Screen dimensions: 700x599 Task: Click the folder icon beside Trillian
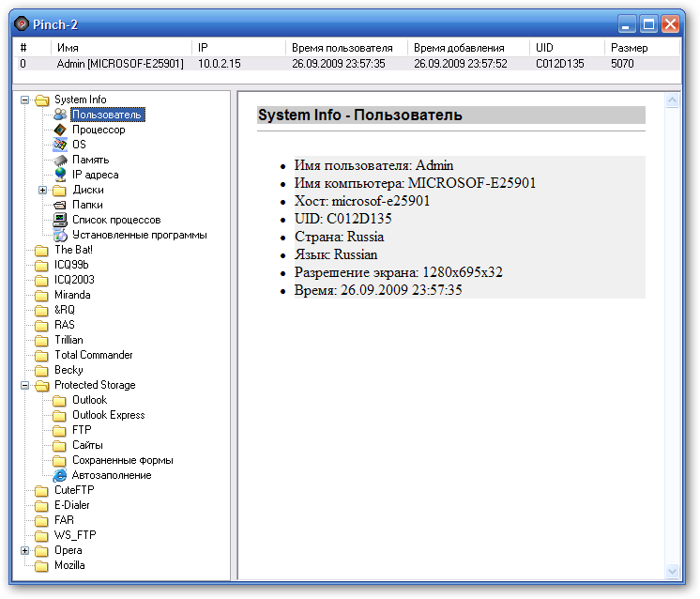[x=41, y=341]
